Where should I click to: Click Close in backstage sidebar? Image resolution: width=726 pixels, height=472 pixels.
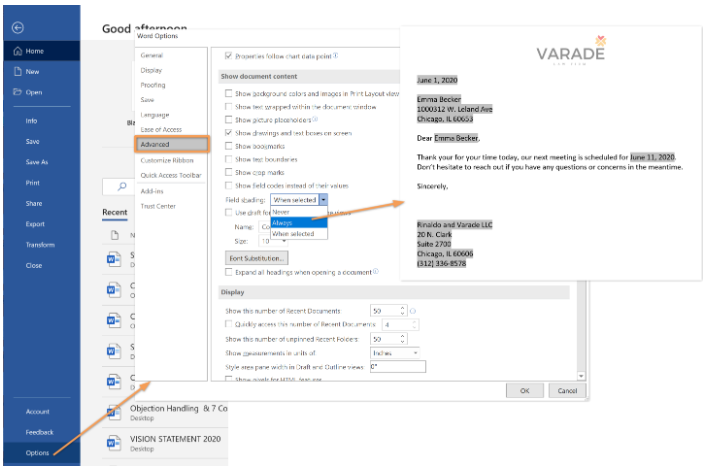click(x=34, y=265)
